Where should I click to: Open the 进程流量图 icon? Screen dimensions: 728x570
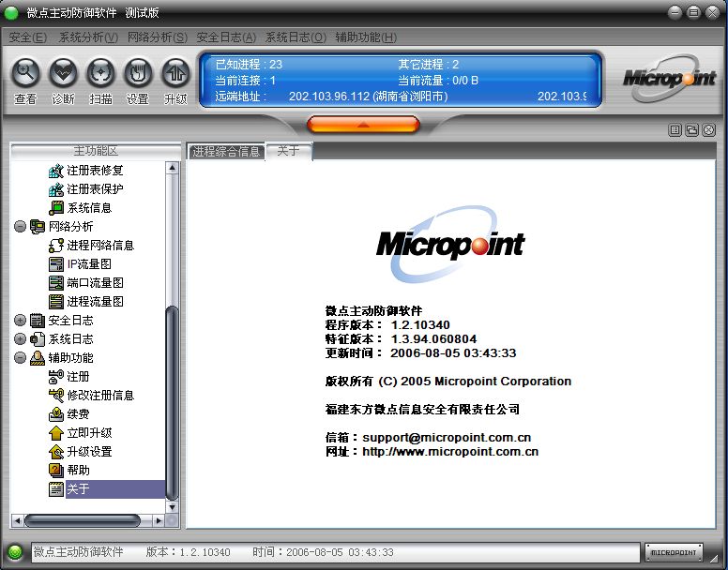click(x=55, y=302)
